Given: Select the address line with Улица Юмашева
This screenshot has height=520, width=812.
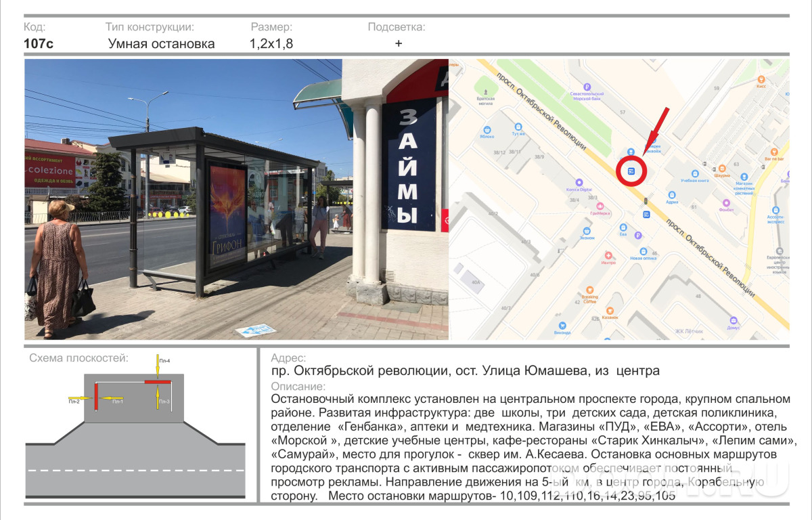Looking at the screenshot, I should pyautogui.click(x=465, y=371).
